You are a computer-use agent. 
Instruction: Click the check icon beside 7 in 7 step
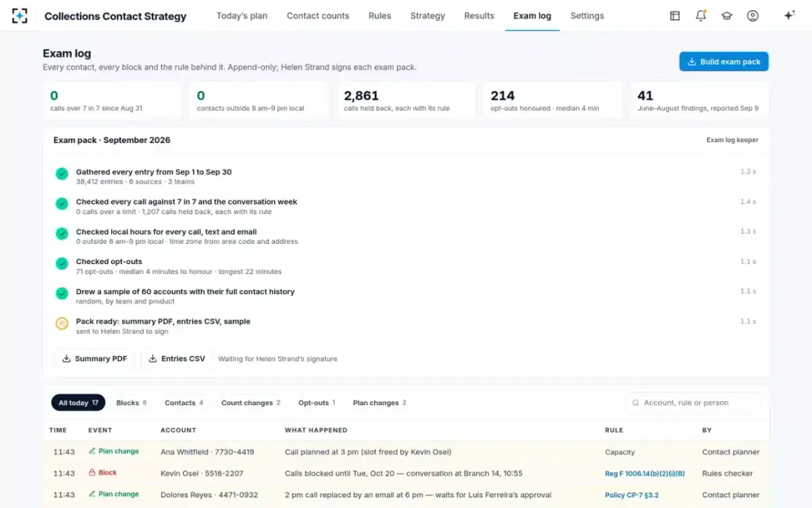(x=62, y=204)
